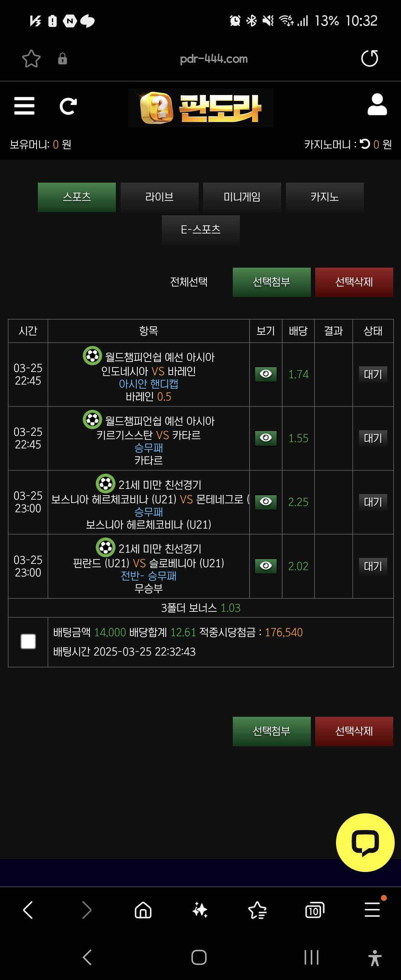Go to the browser home page
The height and width of the screenshot is (980, 401).
pos(143,910)
